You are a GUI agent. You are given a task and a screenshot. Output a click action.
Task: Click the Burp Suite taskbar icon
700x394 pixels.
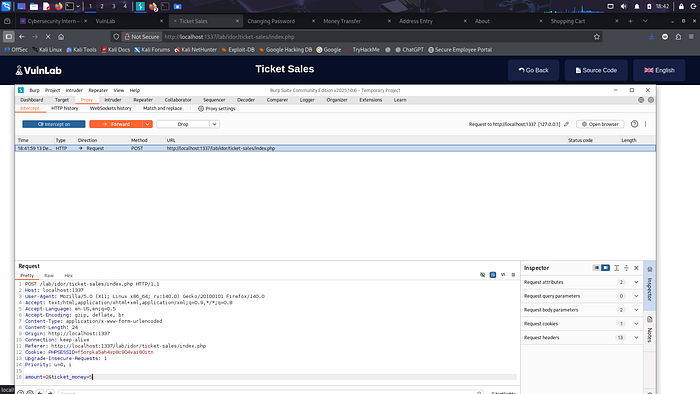[x=140, y=6]
